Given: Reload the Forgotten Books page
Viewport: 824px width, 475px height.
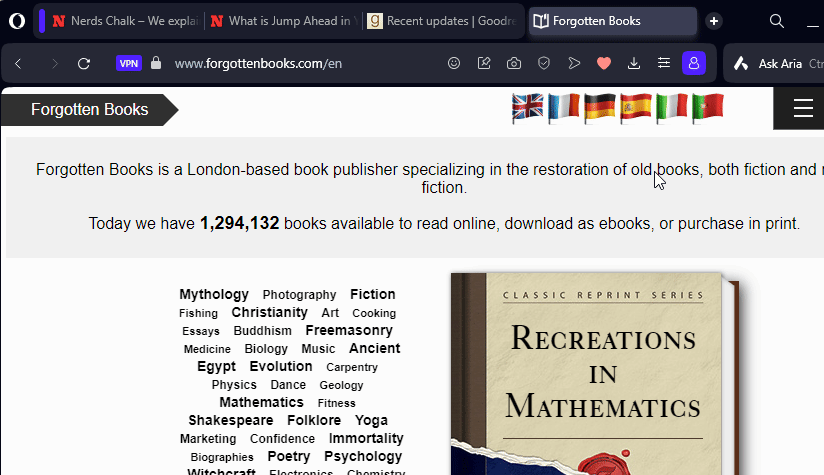Looking at the screenshot, I should point(84,64).
